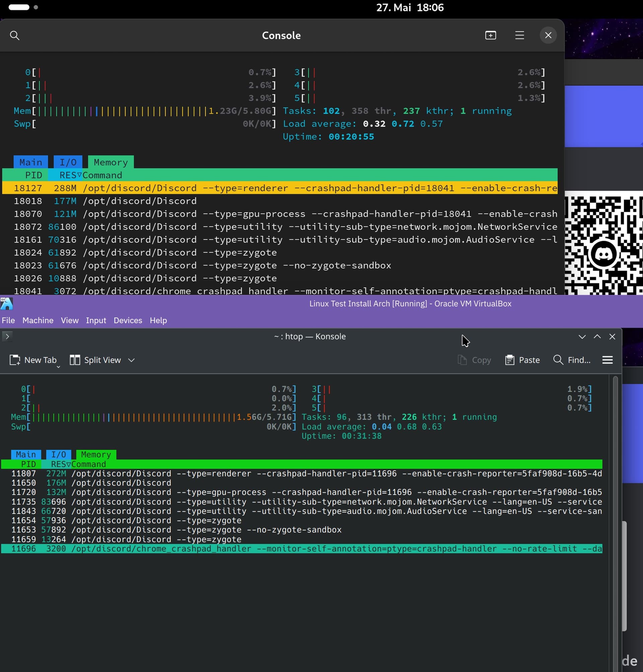643x672 pixels.
Task: Select Memory tab in Console htop
Action: 111,162
